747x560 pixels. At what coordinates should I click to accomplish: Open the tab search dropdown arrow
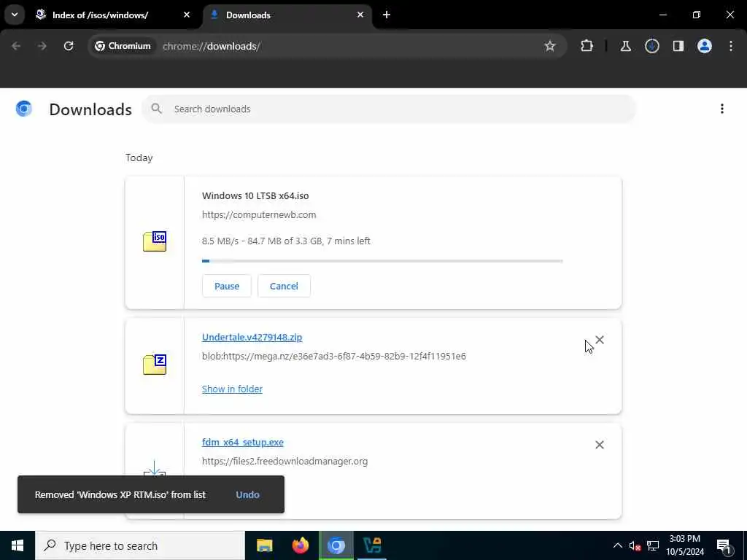point(15,15)
